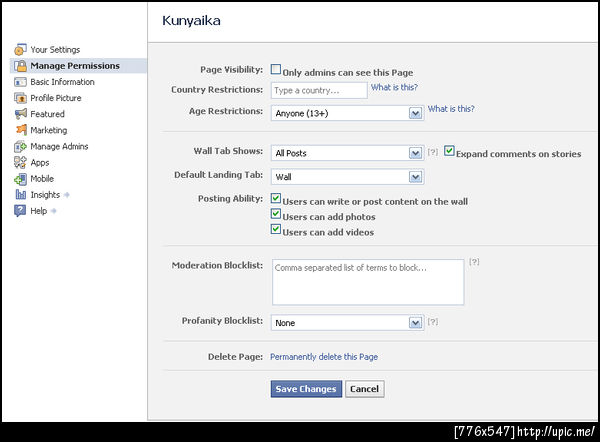Uncheck Users can add videos

tap(276, 229)
